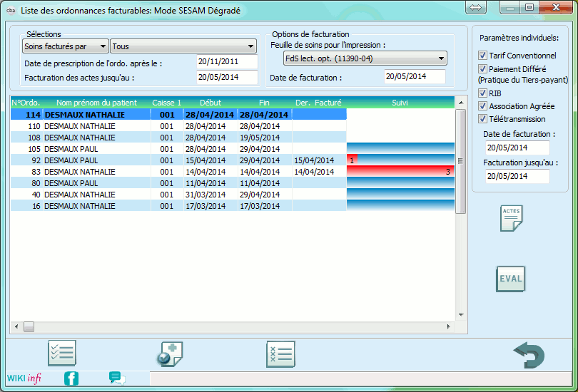Click the horizontal scrollbar left arrow
578x392 pixels.
[x=16, y=326]
